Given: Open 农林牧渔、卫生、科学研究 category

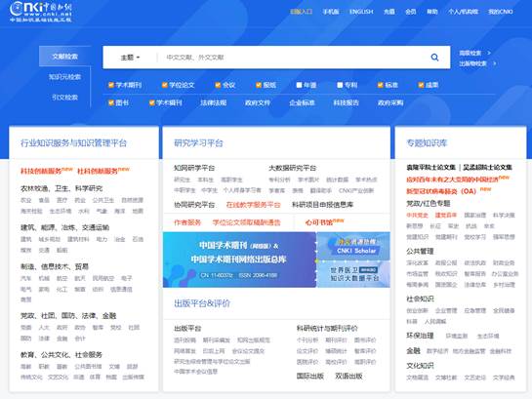Looking at the screenshot, I should (61, 188).
